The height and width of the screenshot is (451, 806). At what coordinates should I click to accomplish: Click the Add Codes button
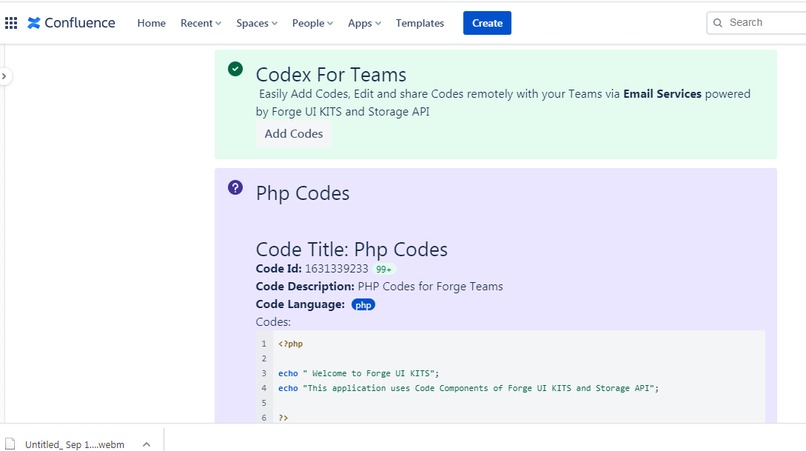coord(294,134)
